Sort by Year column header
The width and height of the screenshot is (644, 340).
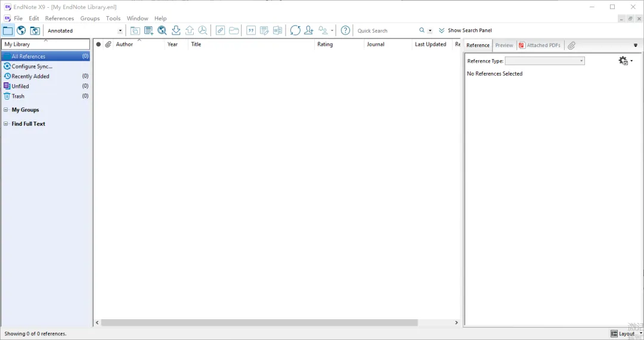[176, 44]
